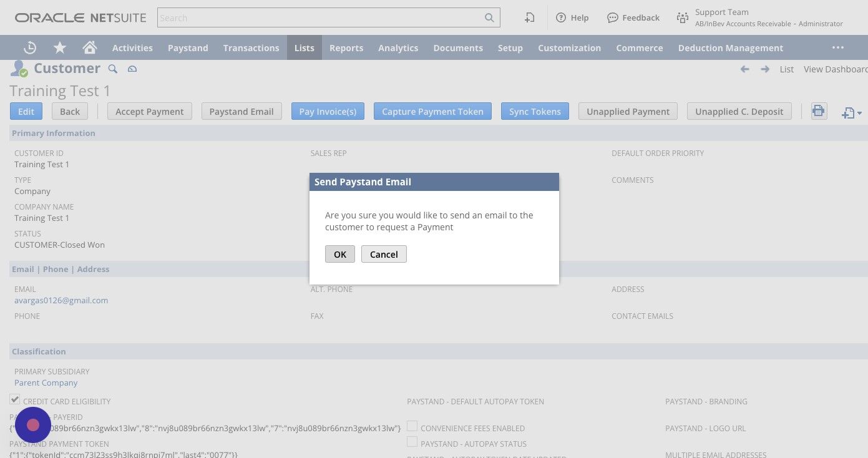Open the View Dashboard link
The height and width of the screenshot is (458, 868).
point(836,69)
